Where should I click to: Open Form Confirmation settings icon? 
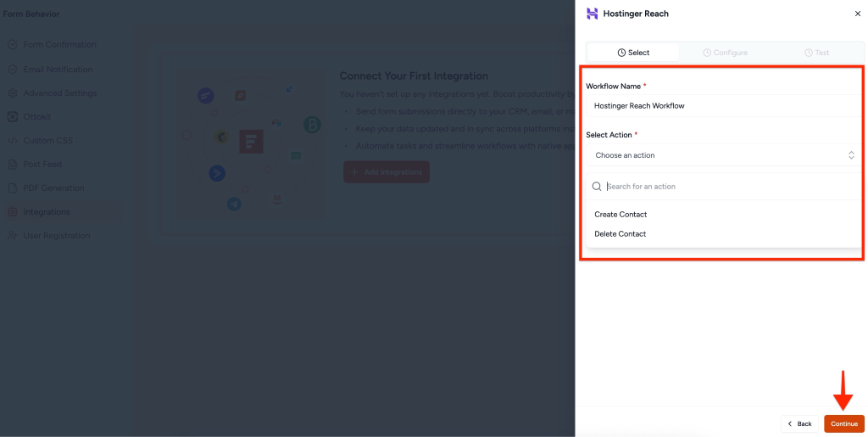tap(13, 44)
